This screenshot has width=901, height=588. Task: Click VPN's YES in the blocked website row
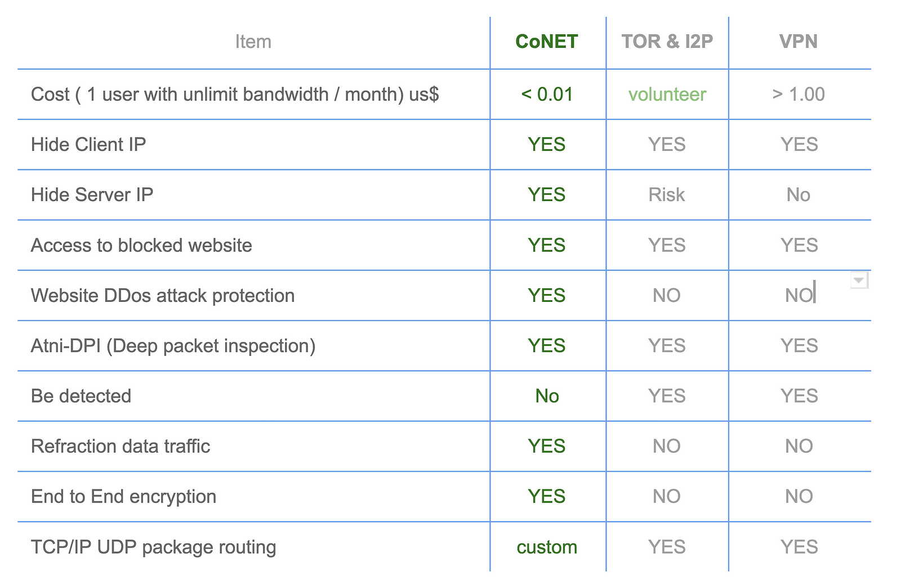(799, 246)
